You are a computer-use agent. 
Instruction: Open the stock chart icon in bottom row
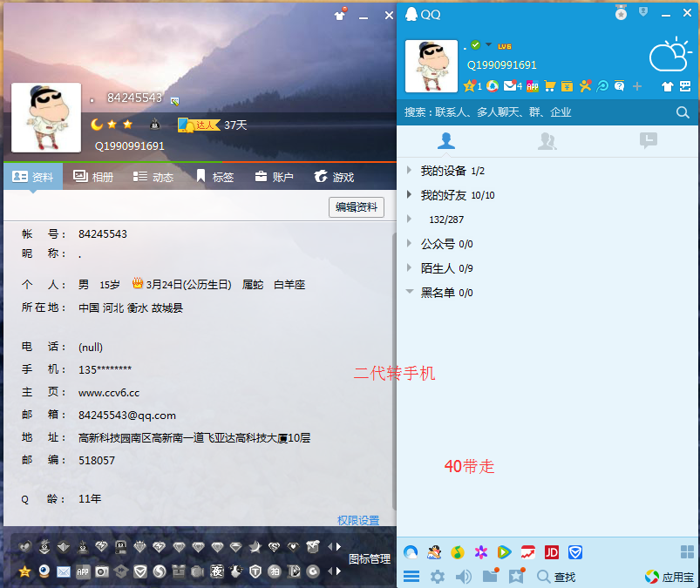(x=528, y=552)
